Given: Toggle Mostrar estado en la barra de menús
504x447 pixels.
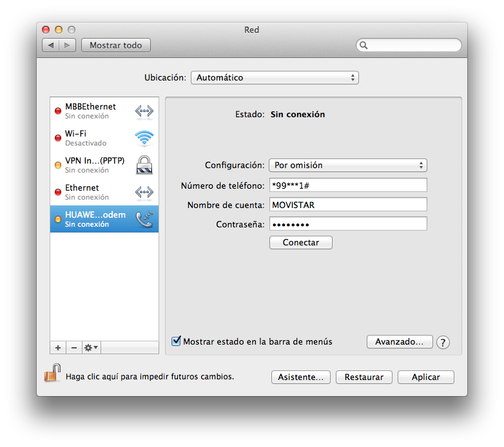Looking at the screenshot, I should [176, 341].
